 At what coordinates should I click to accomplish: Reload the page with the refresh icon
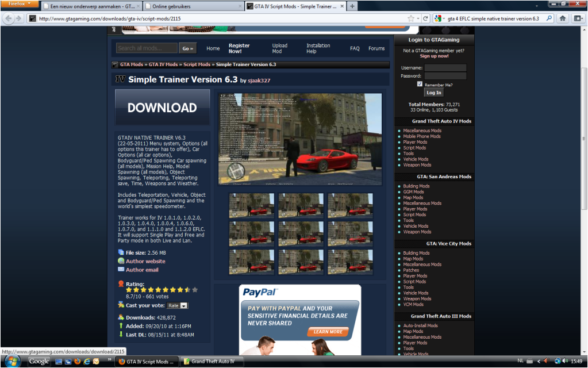(425, 18)
